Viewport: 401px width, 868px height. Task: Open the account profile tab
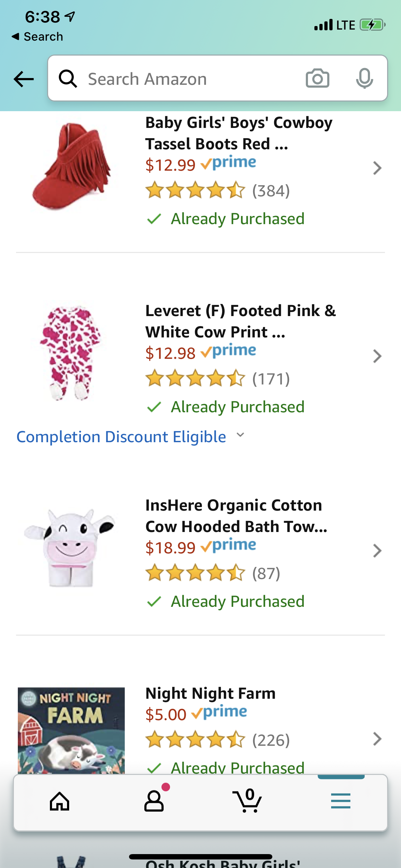(x=154, y=801)
